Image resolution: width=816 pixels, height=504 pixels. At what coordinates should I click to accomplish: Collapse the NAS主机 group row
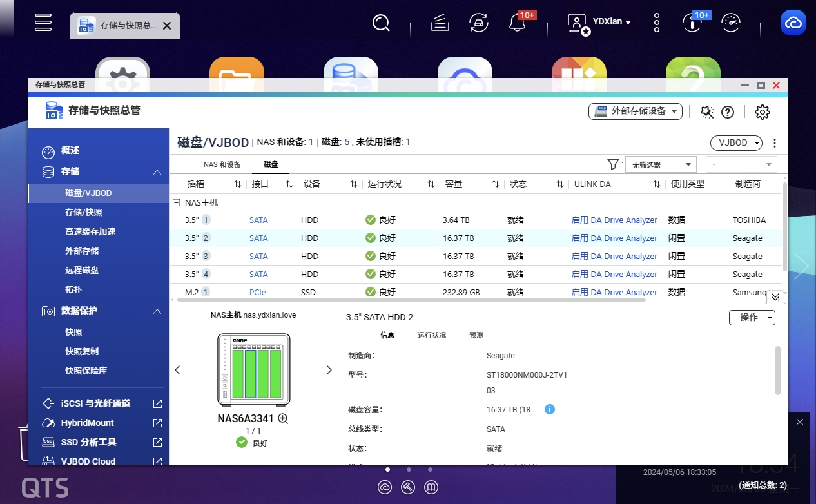176,202
